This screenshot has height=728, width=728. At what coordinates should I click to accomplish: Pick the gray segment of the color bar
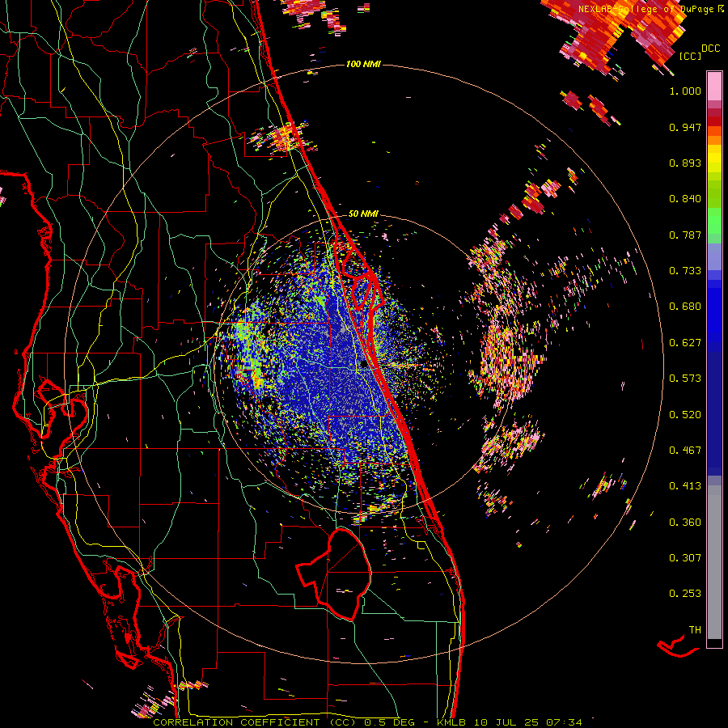point(714,562)
